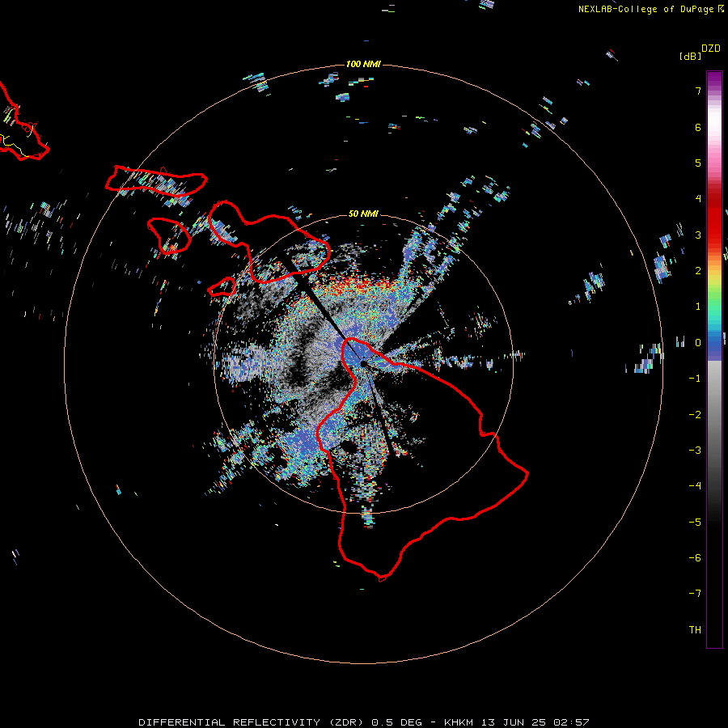Click the -7 value on color scale
Image resolution: width=728 pixels, height=728 pixels.
click(695, 594)
